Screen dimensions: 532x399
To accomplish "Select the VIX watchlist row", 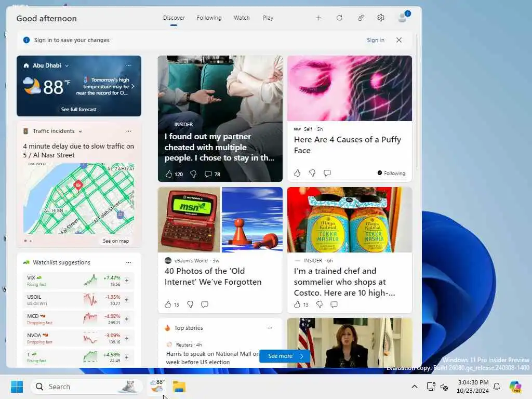I will tap(79, 281).
